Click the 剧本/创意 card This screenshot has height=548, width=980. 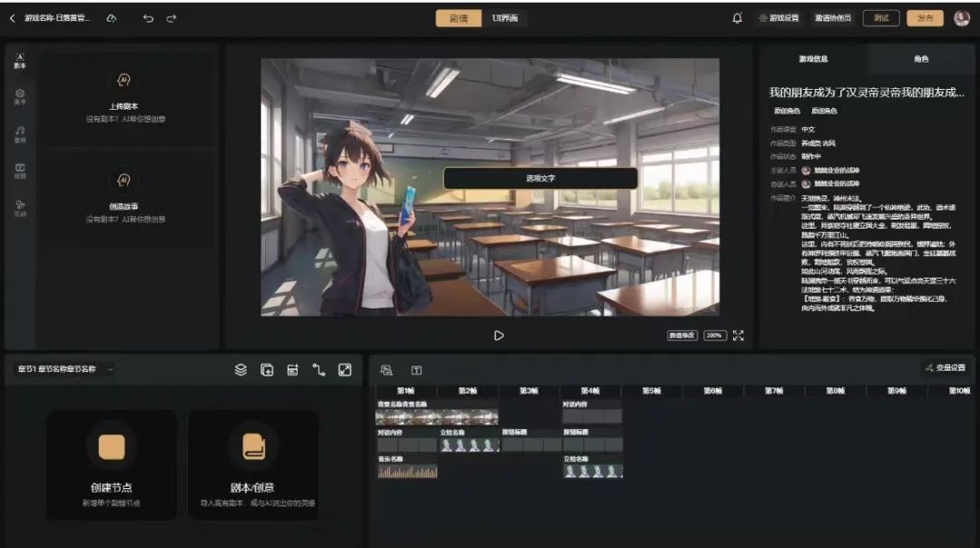point(254,465)
